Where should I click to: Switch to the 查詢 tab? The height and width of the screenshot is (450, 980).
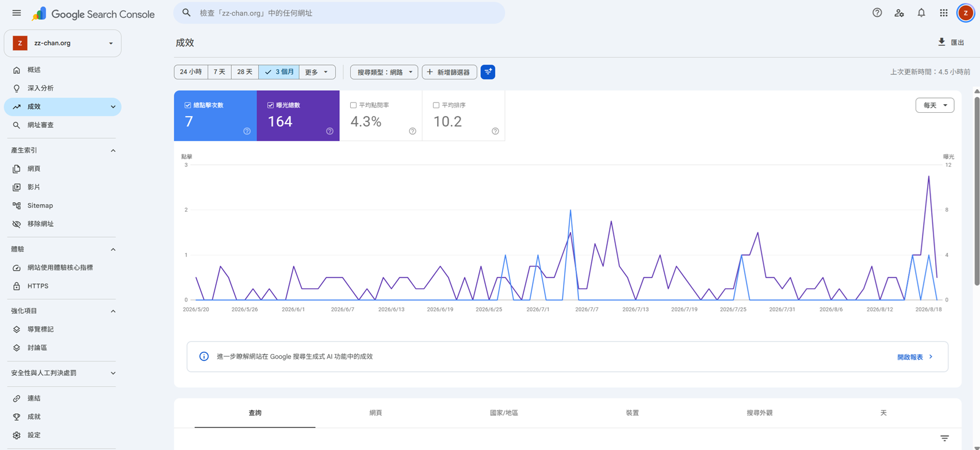255,413
